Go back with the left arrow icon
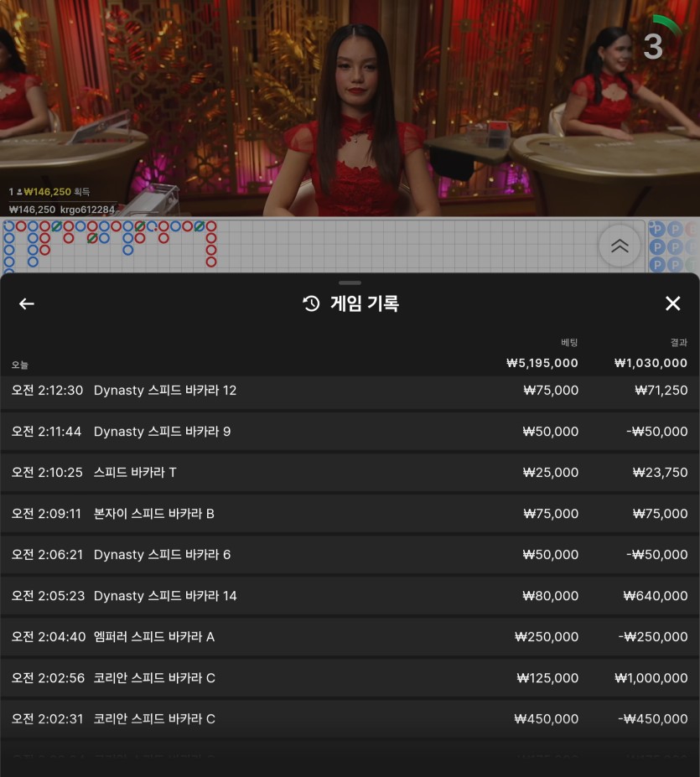 [26, 303]
